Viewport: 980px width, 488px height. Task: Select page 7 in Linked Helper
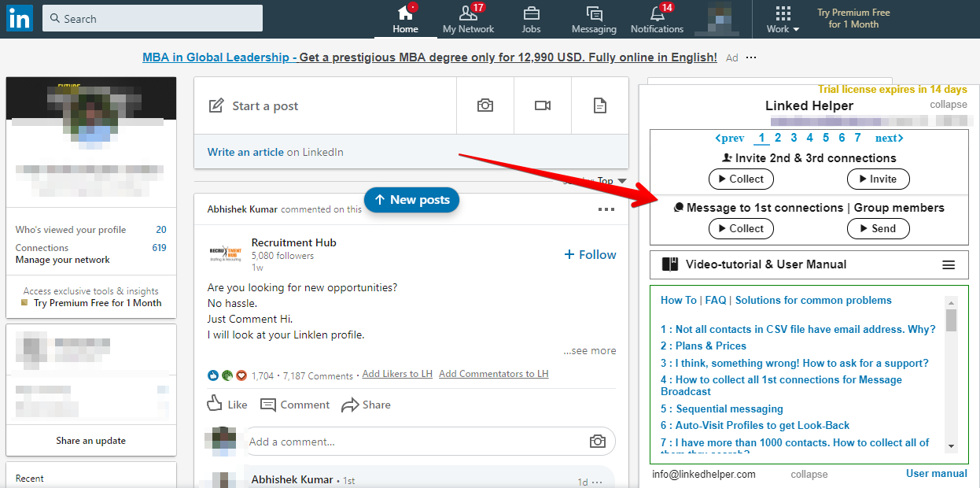858,138
